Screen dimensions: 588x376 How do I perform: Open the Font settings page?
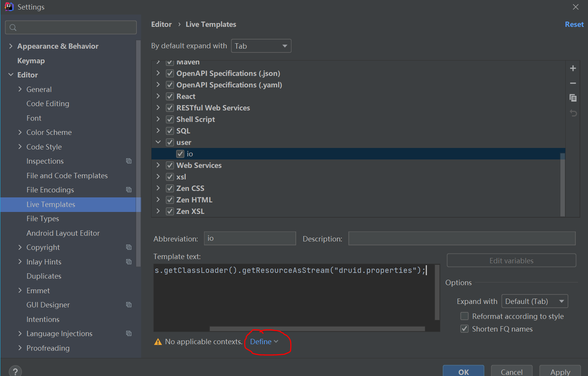pyautogui.click(x=34, y=118)
